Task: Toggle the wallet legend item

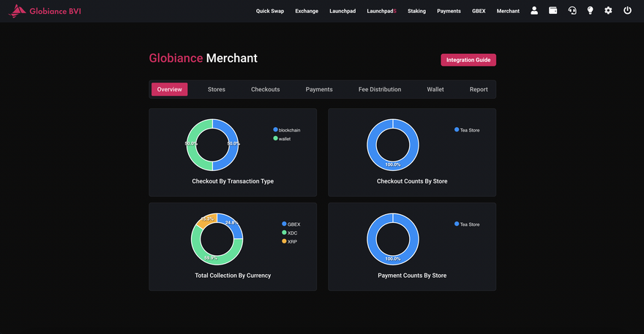Action: [282, 138]
